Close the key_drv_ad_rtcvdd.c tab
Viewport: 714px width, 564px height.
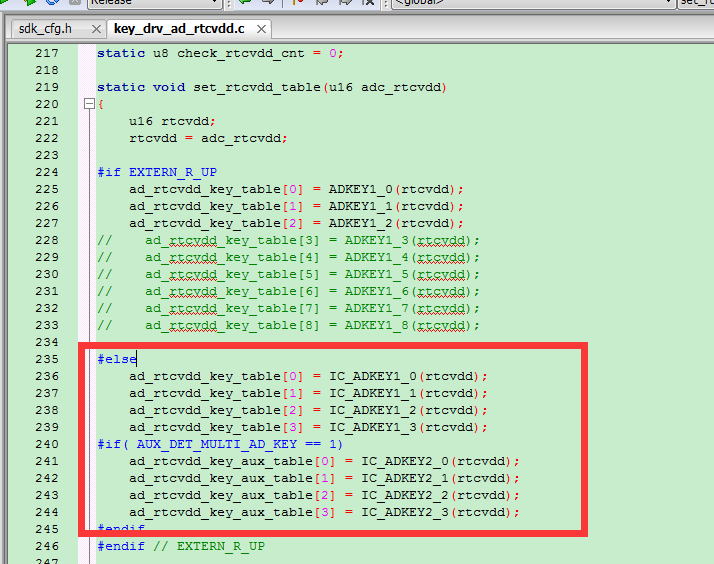[261, 30]
